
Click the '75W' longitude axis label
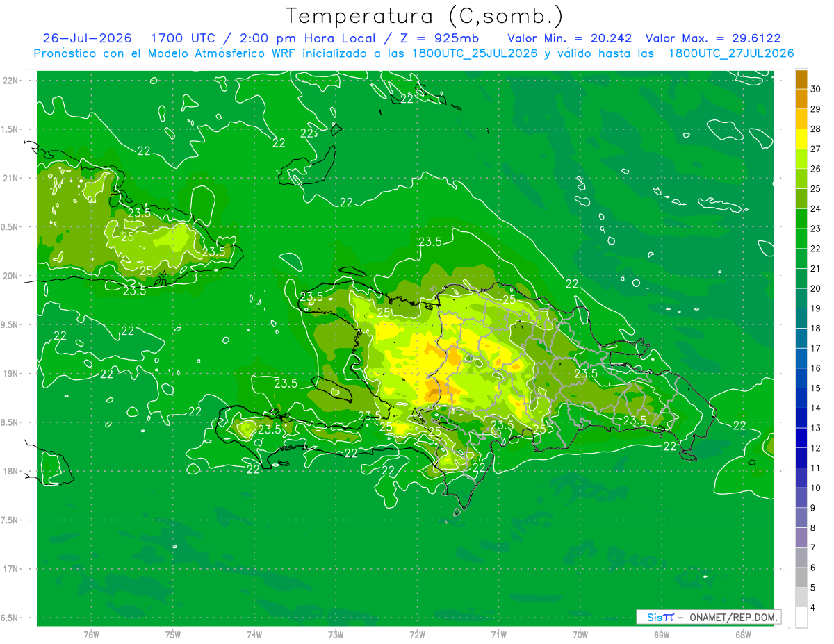coord(173,635)
